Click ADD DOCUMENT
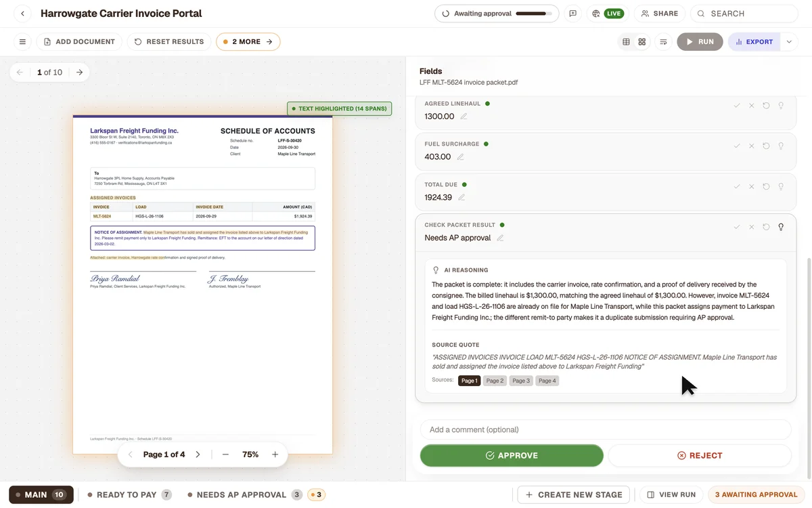Viewport: 812px width, 508px height. tap(79, 42)
